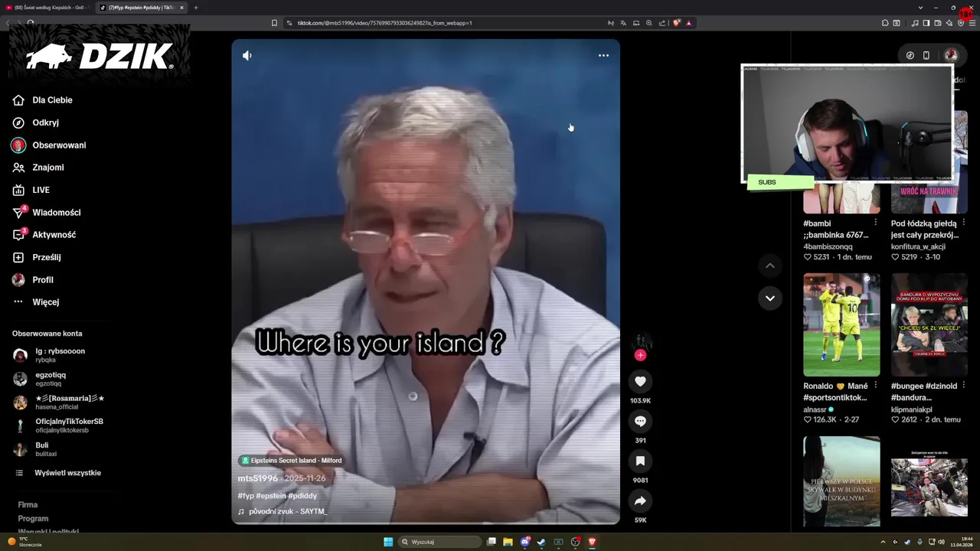Go to the previous video

(x=770, y=266)
